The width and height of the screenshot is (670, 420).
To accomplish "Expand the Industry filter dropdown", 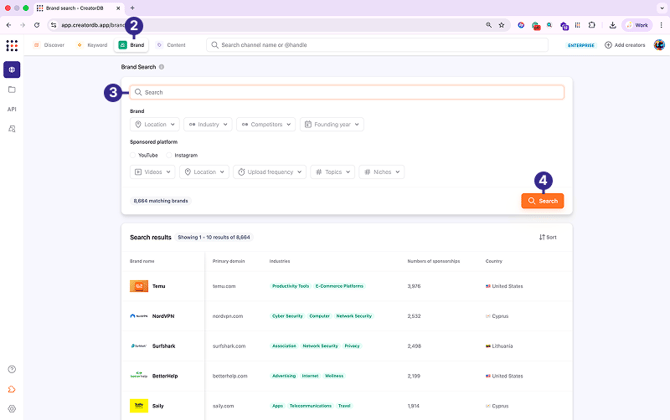I will (x=208, y=125).
